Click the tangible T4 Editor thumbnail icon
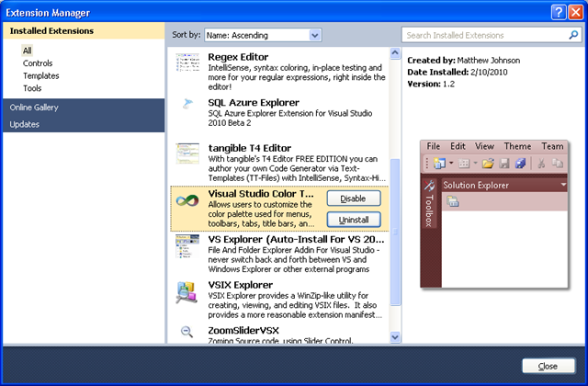The image size is (588, 386). click(x=187, y=153)
